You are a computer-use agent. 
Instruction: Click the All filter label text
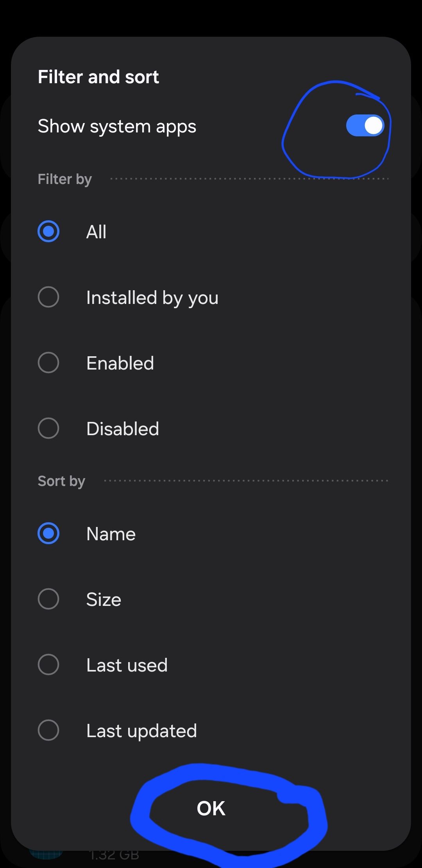click(x=96, y=232)
